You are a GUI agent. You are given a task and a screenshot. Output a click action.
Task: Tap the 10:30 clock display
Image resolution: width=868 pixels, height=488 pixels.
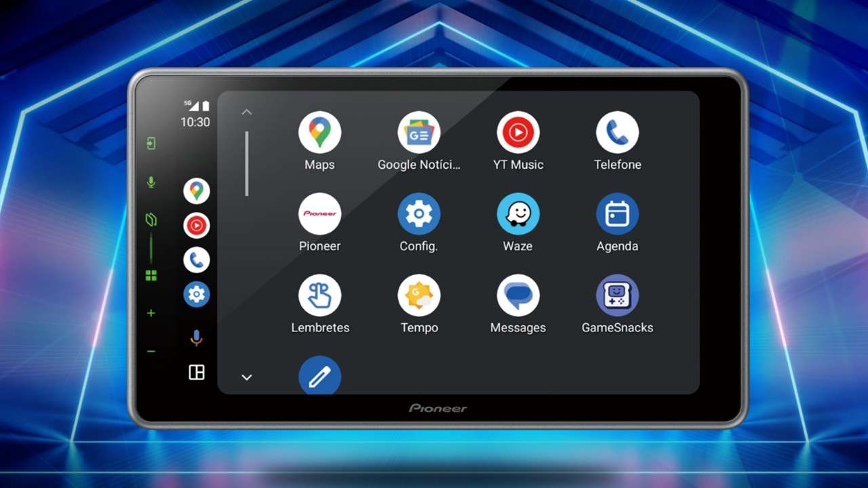click(195, 123)
